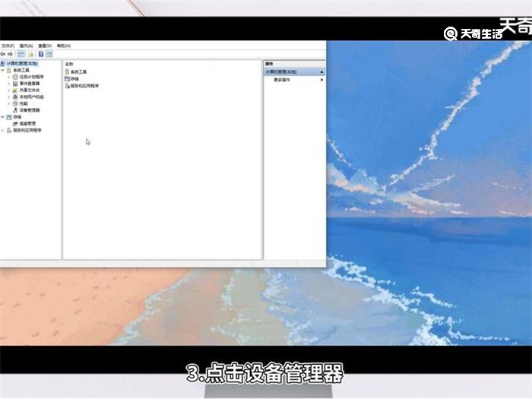Screen dimensions: 532x399
Task: Expand the 本地用户和组 node arrow
Action: pyautogui.click(x=9, y=97)
